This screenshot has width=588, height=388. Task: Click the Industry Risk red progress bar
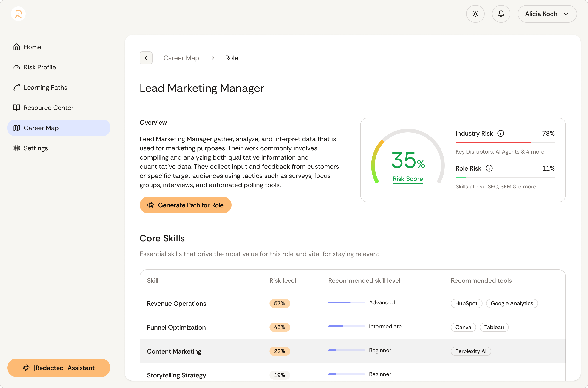[493, 143]
